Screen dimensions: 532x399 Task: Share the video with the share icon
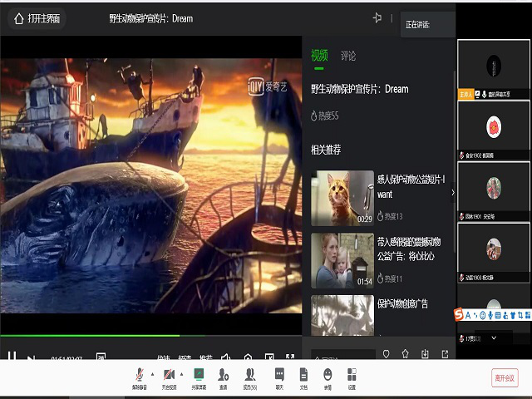446,354
